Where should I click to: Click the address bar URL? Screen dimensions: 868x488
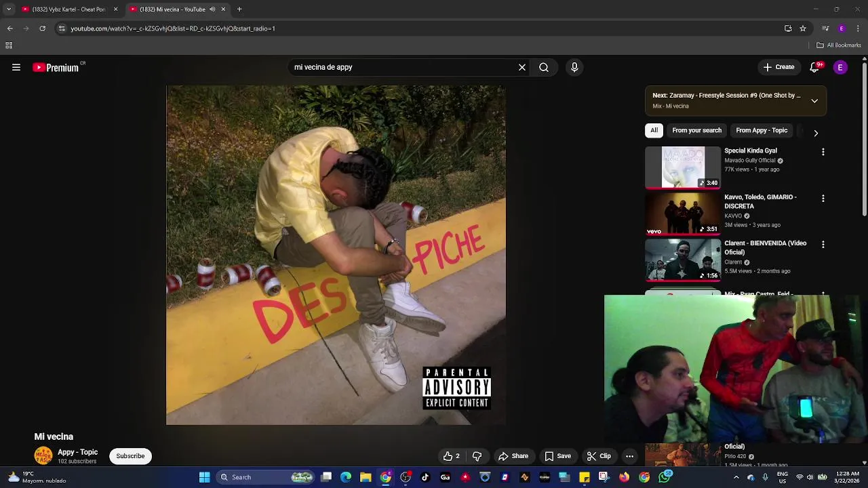pyautogui.click(x=172, y=28)
